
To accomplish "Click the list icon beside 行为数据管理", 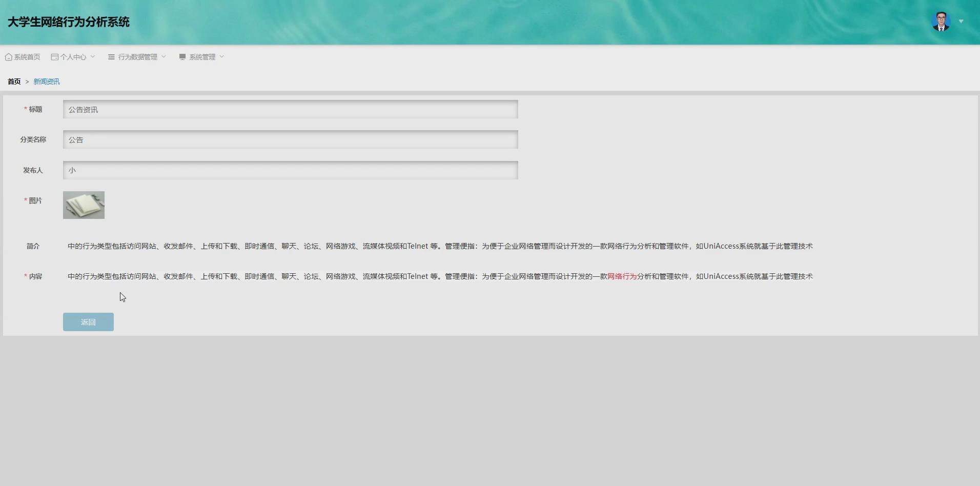I will [x=111, y=57].
